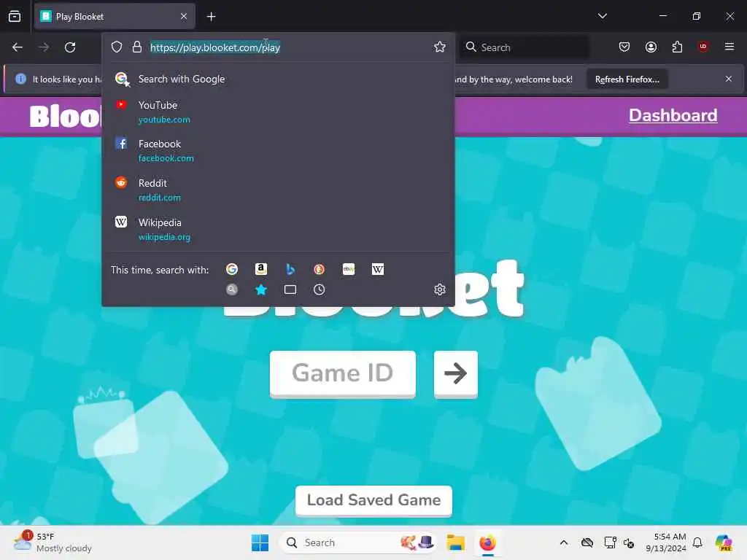The height and width of the screenshot is (560, 747).
Task: Choose the Wikipedia suggestion
Action: click(278, 230)
